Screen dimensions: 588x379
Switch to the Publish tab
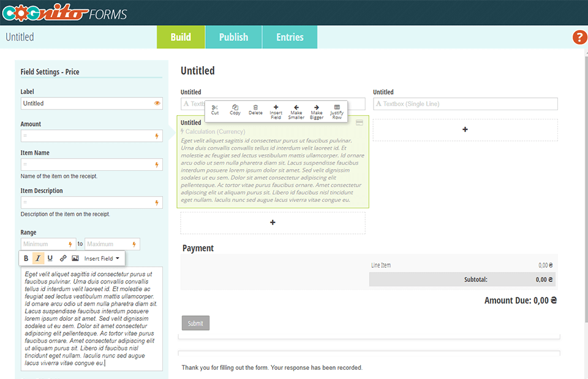(x=233, y=37)
